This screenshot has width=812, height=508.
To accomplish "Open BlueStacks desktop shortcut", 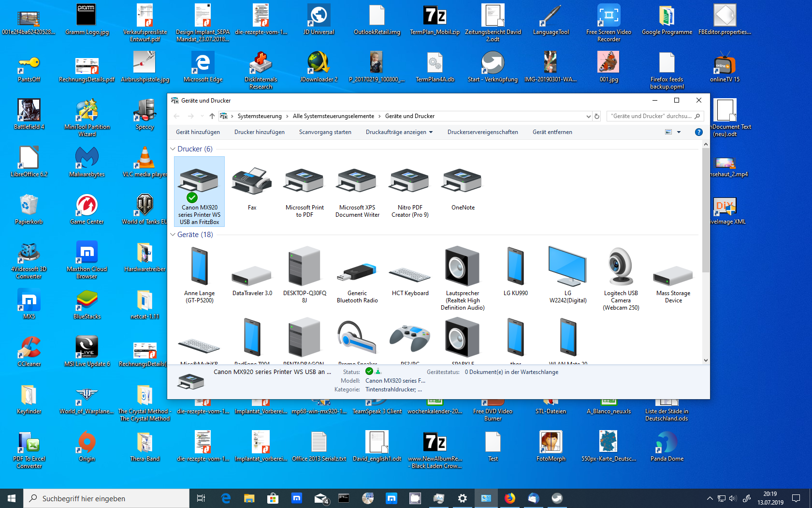I will (87, 304).
